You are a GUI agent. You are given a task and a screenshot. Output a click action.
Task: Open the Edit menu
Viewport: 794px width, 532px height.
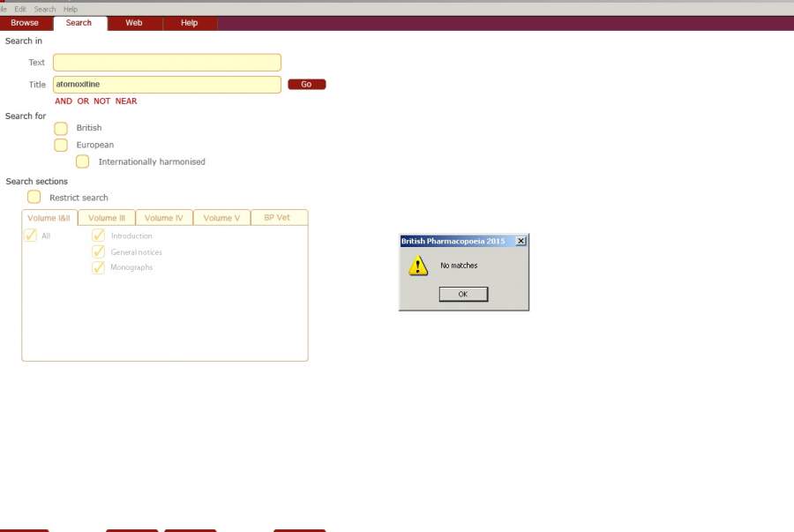[x=20, y=9]
